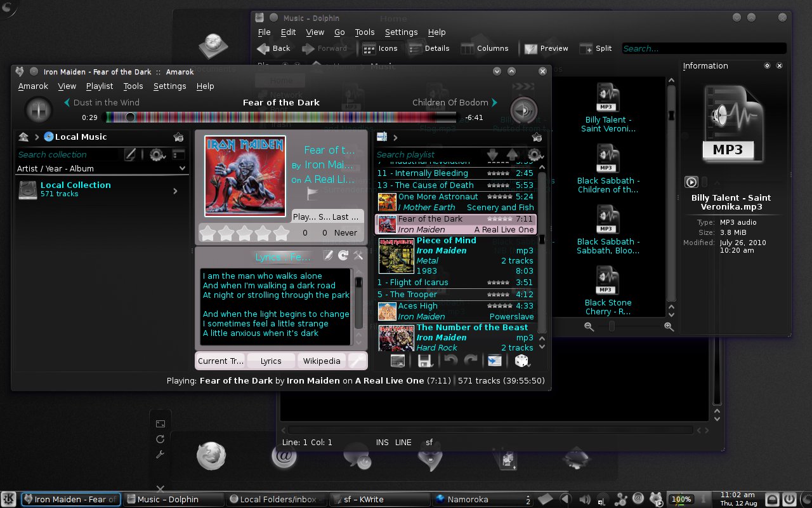Open Lyrics applet settings wrench
Image resolution: width=812 pixels, height=508 pixels.
click(x=358, y=255)
